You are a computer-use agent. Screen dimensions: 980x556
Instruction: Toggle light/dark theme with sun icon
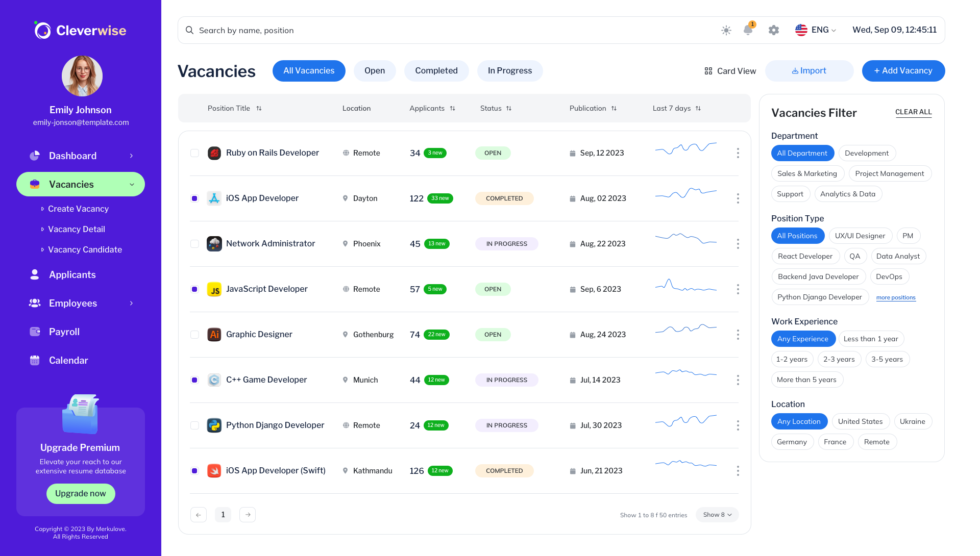(725, 30)
